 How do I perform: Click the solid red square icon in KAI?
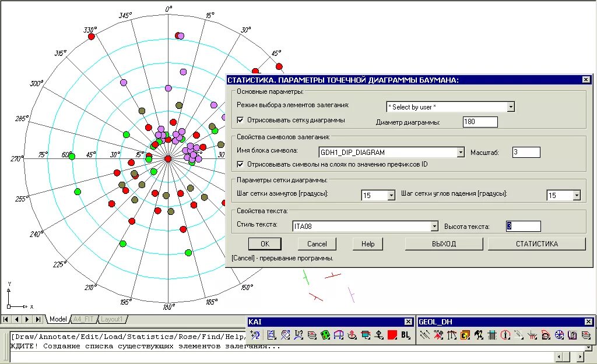pyautogui.click(x=392, y=335)
